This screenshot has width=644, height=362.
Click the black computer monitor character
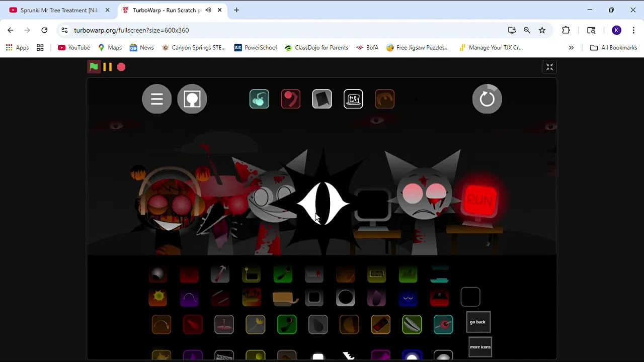pyautogui.click(x=373, y=207)
